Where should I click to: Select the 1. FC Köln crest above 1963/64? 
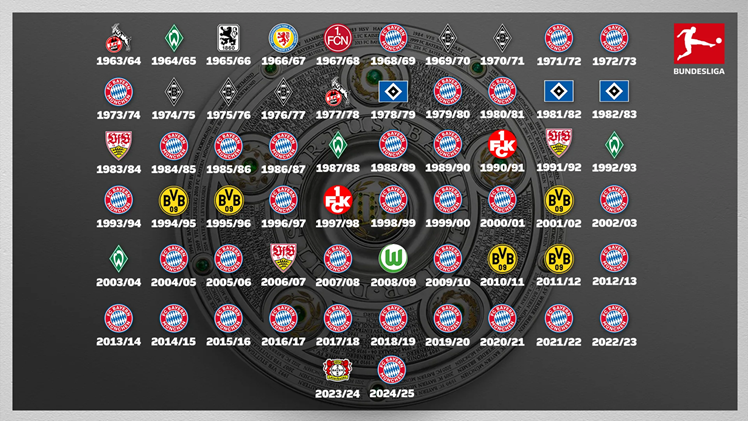[118, 38]
